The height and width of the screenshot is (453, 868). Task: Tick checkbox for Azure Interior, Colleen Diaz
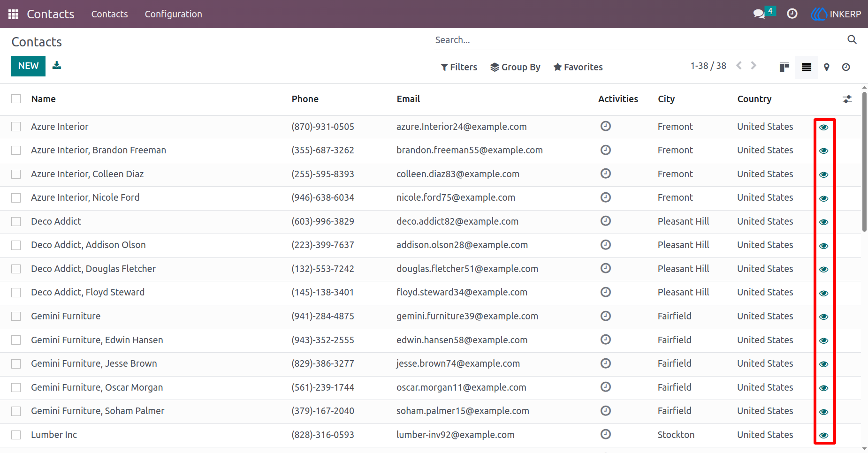tap(16, 174)
